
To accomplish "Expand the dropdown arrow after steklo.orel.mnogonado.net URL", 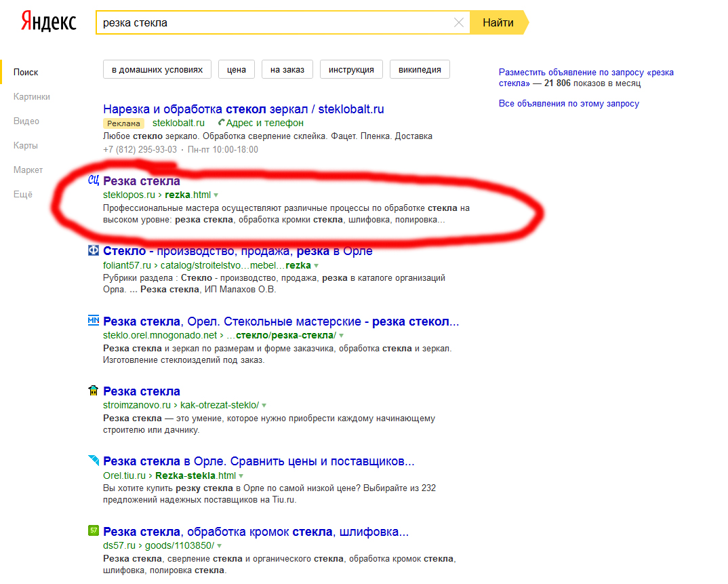I will tap(341, 336).
